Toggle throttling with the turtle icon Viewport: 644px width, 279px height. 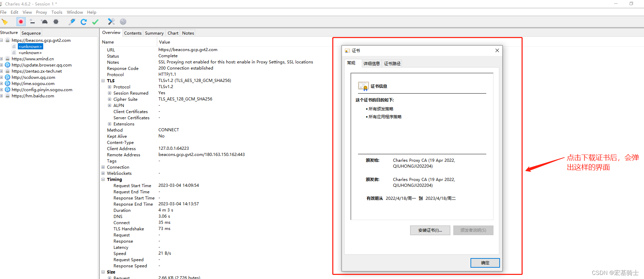44,22
